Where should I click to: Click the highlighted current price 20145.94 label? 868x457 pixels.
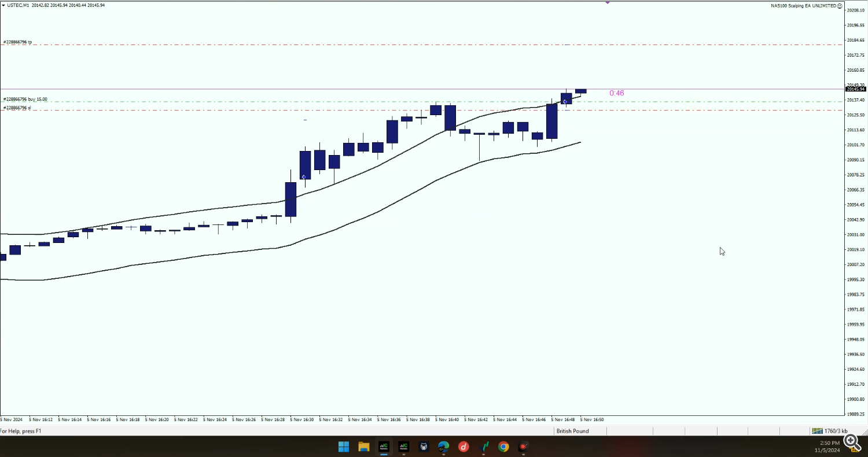855,89
